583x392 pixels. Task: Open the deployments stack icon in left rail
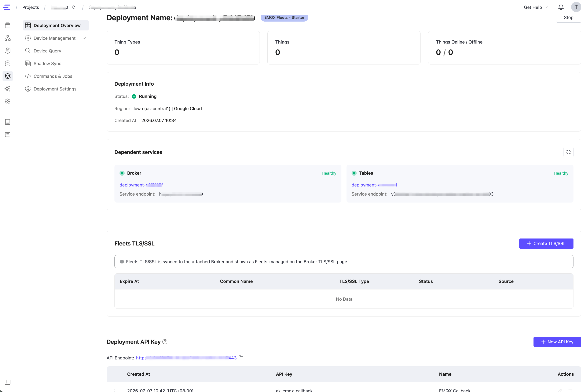click(x=7, y=25)
